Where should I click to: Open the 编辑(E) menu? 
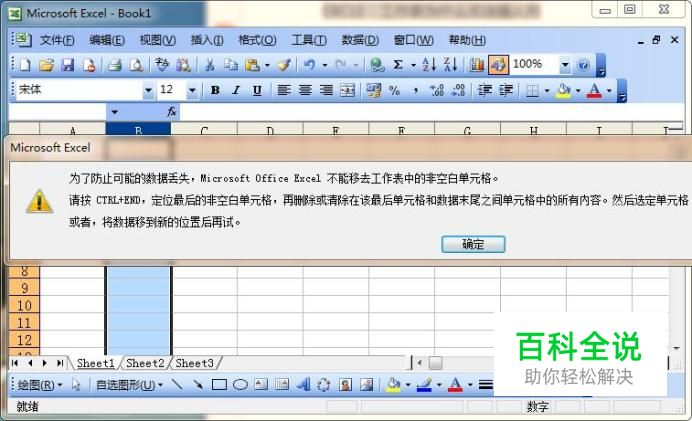point(107,40)
